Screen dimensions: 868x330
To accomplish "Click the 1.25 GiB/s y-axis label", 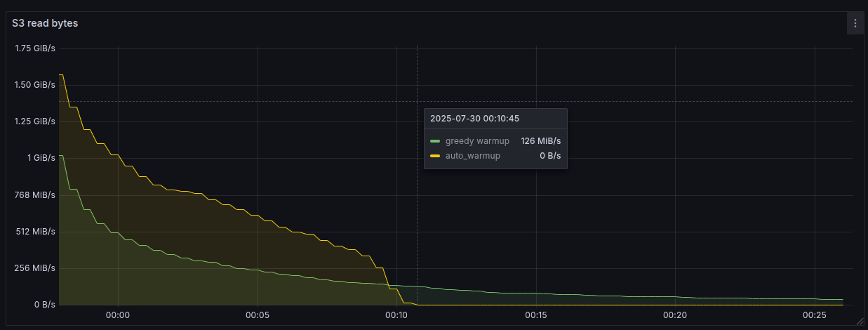I will (x=35, y=121).
